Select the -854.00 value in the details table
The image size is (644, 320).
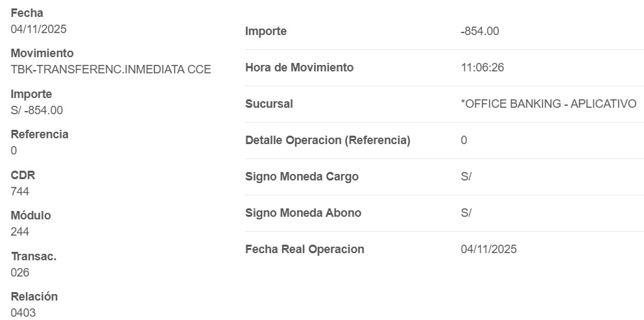[x=480, y=31]
